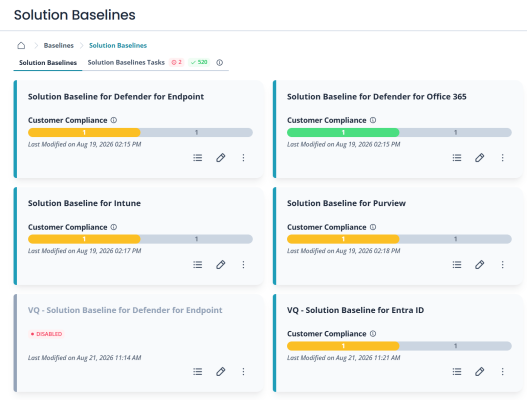Open list view for Purview baseline
527x400 pixels.
click(x=457, y=265)
